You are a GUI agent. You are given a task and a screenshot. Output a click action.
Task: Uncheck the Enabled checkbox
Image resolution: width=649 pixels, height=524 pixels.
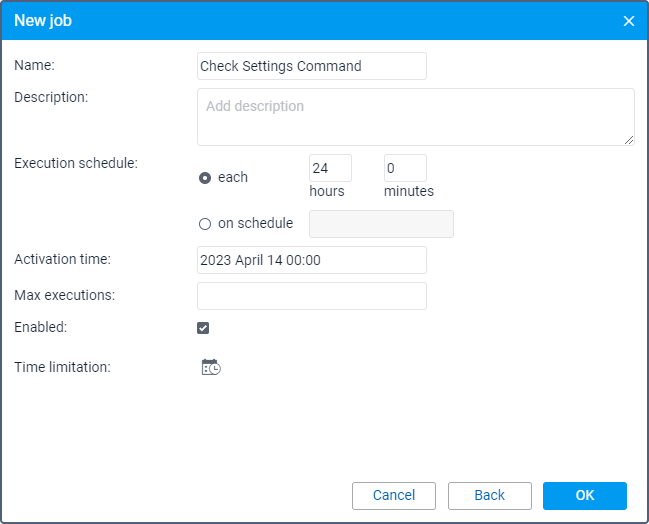[x=203, y=328]
